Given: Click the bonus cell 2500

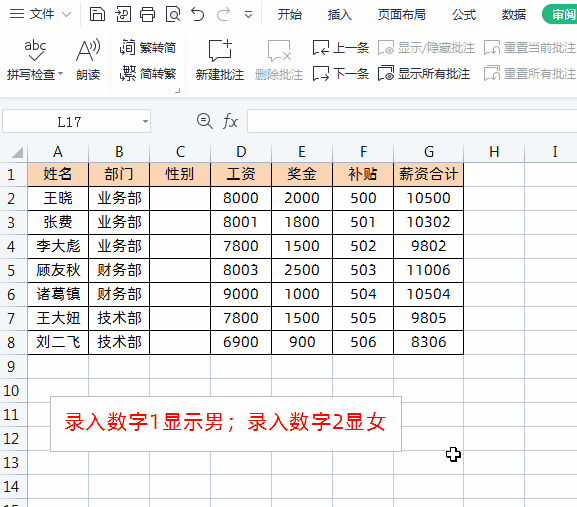Looking at the screenshot, I should point(302,270).
